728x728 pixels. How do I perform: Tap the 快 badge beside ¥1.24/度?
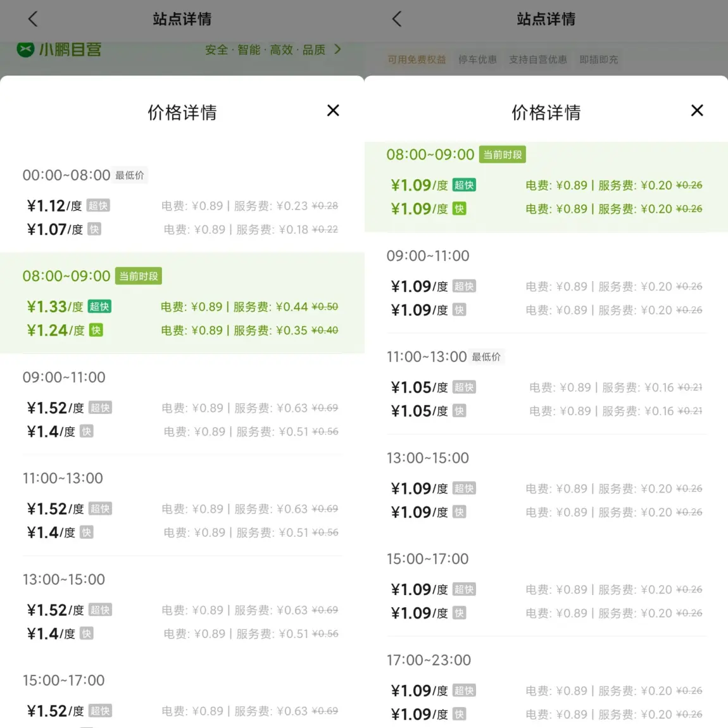point(96,330)
